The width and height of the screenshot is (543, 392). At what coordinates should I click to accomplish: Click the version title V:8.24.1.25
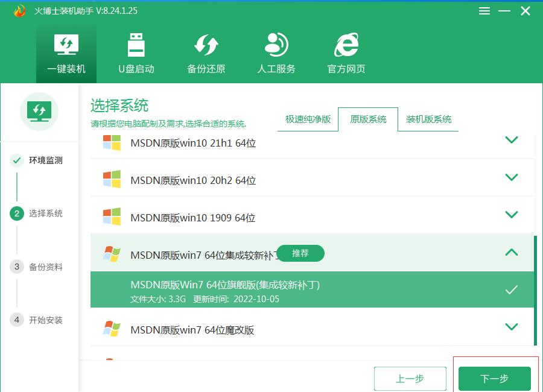[x=116, y=11]
